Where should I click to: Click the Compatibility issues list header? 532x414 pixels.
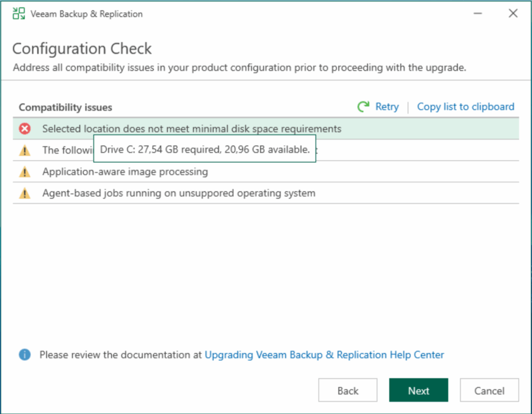click(65, 107)
